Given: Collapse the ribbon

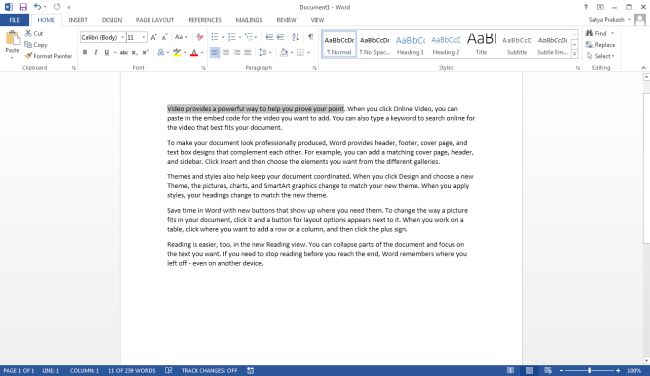Looking at the screenshot, I should tap(643, 68).
